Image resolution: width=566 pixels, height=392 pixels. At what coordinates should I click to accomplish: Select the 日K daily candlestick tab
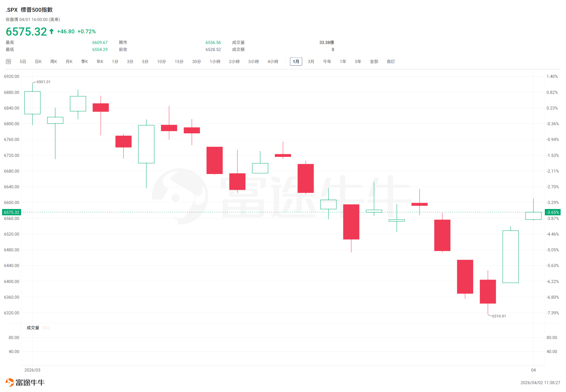(x=38, y=61)
